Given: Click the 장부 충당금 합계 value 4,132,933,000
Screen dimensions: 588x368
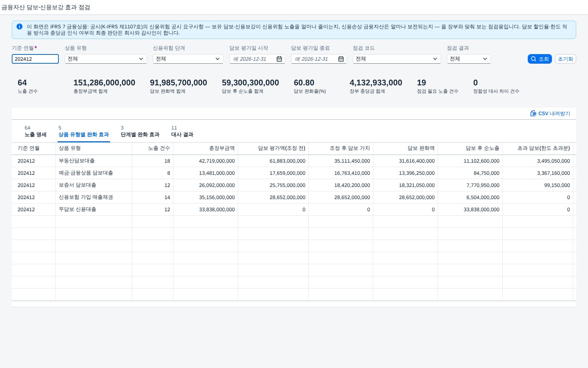Looking at the screenshot, I should [x=376, y=83].
